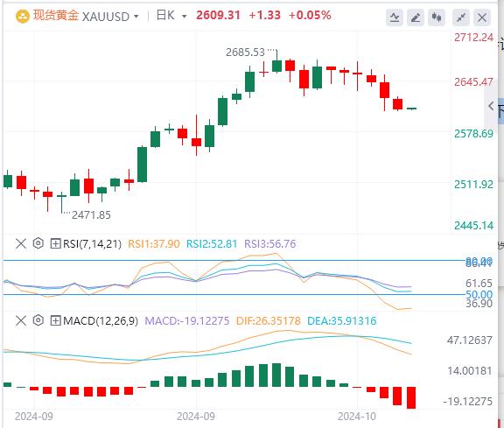Open RSI indicator settings
The width and height of the screenshot is (504, 428).
[38, 243]
